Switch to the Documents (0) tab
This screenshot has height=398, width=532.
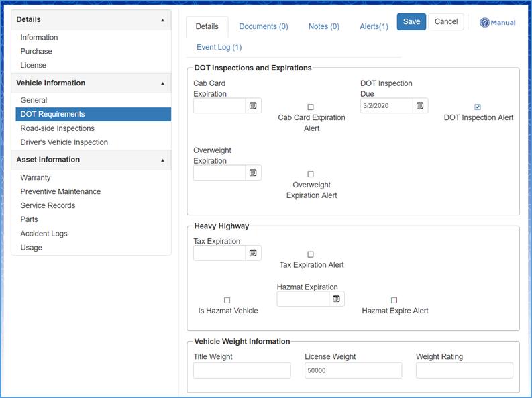click(x=264, y=26)
